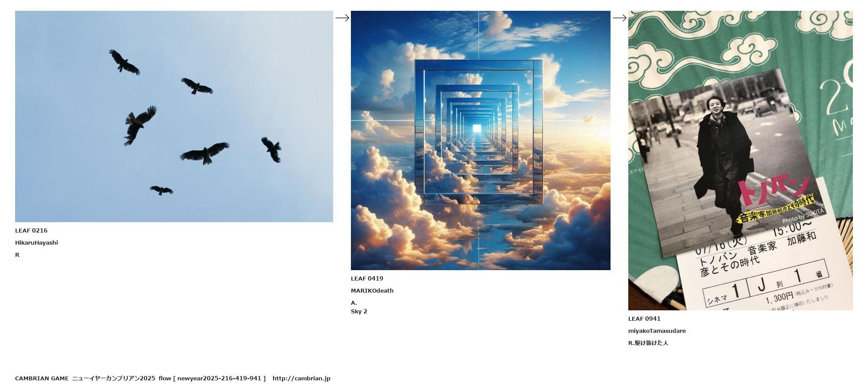Select author name miyakoTamasudare

point(657,331)
